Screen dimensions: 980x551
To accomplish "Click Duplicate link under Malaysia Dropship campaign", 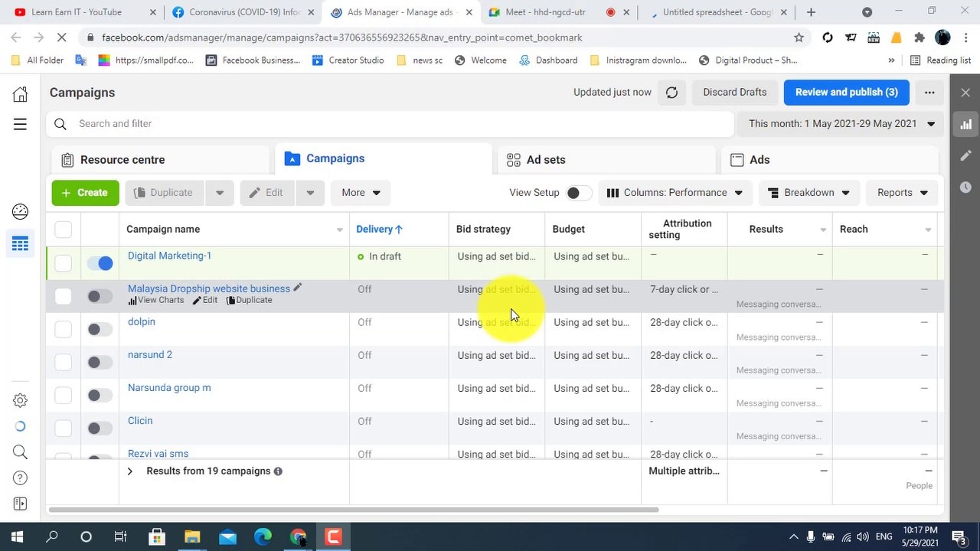I will (x=249, y=300).
